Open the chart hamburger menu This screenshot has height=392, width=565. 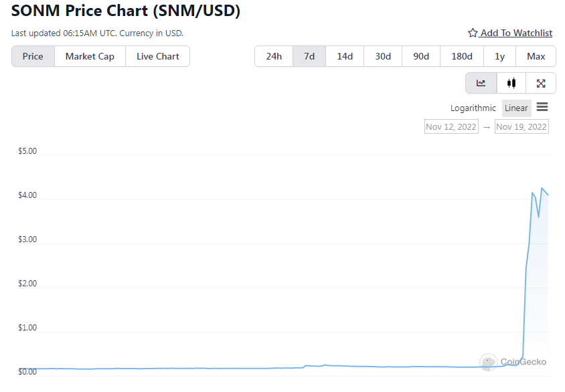pos(542,107)
